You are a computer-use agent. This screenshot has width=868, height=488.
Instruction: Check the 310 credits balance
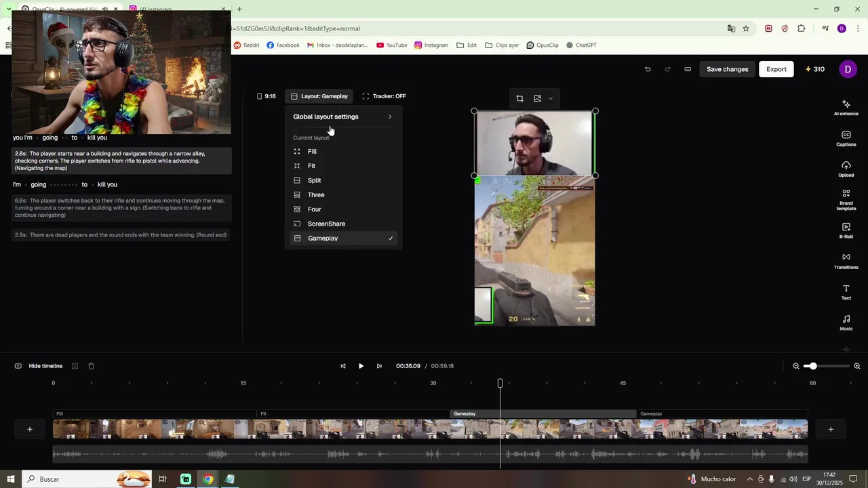point(814,69)
